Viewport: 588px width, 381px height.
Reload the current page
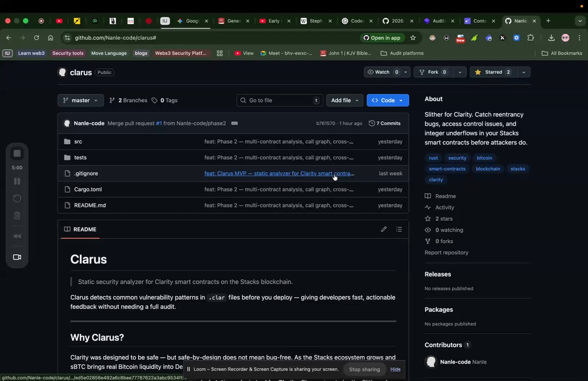[x=37, y=38]
